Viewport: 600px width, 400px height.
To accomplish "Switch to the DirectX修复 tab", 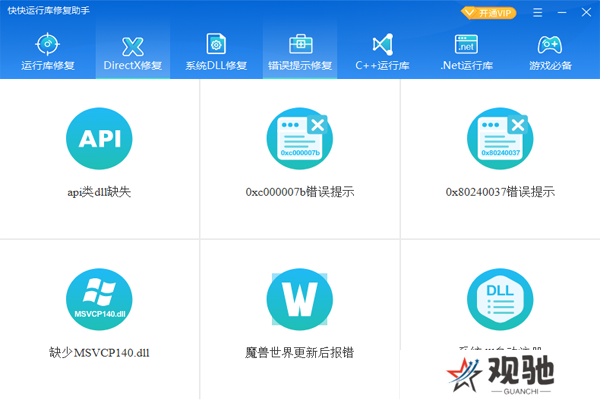I will [132, 52].
